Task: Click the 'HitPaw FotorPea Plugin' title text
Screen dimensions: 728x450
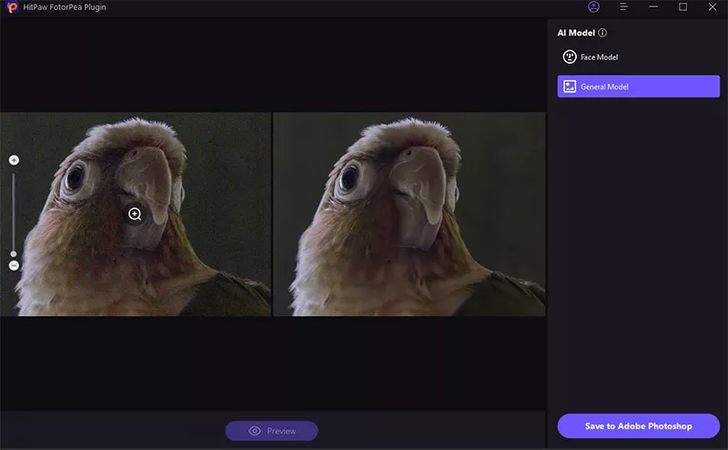Action: [x=65, y=7]
